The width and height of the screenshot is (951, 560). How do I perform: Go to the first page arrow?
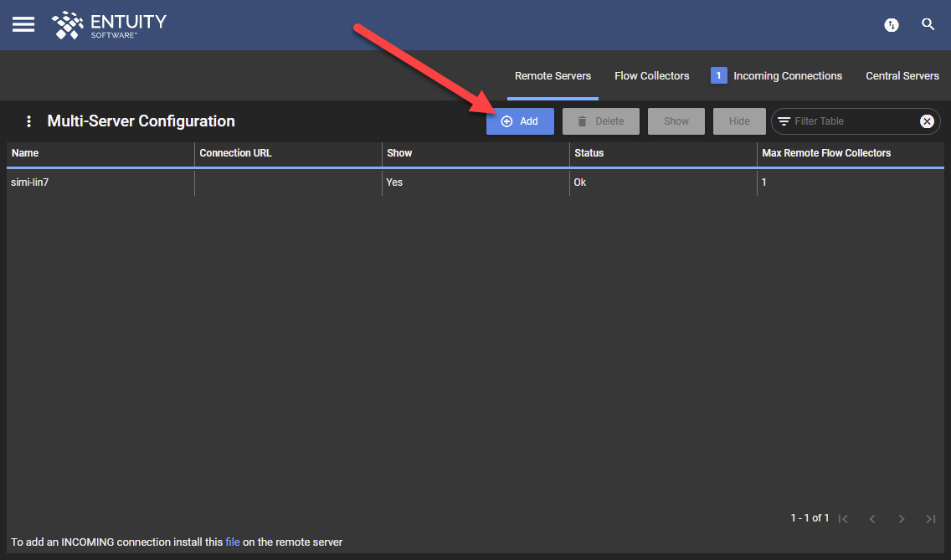tap(843, 519)
